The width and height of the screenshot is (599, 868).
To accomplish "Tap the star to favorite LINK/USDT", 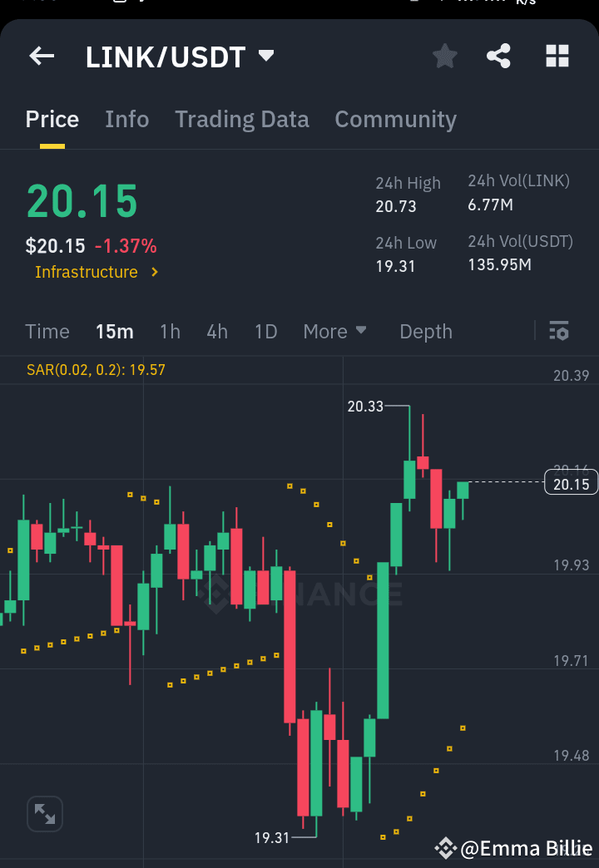I will 444,56.
